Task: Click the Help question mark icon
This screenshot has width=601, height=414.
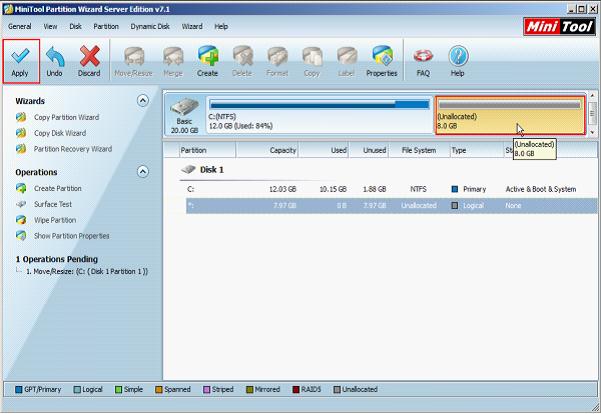Action: coord(458,56)
